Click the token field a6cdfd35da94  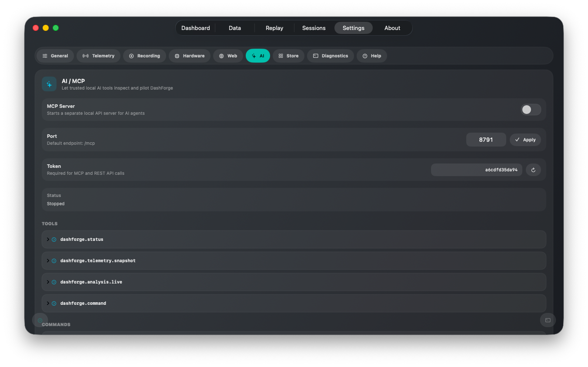tap(477, 170)
